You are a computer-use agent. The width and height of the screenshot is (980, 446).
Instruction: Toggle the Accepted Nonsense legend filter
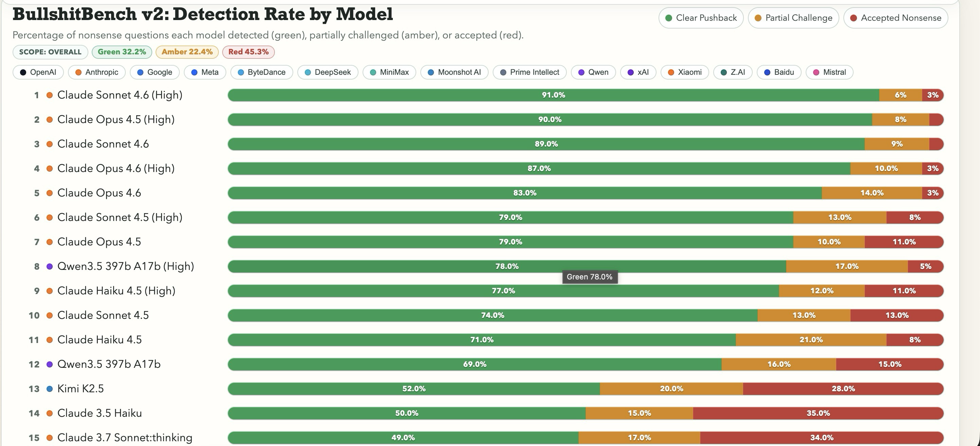[895, 18]
